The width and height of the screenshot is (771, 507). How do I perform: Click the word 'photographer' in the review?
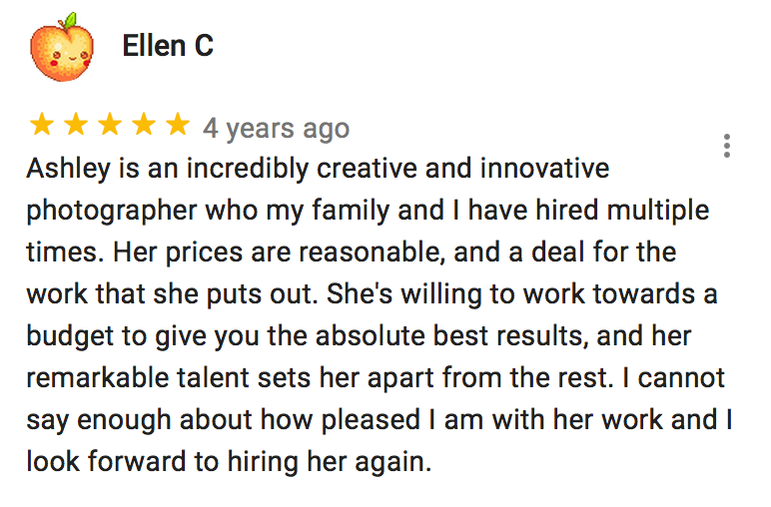click(x=112, y=211)
